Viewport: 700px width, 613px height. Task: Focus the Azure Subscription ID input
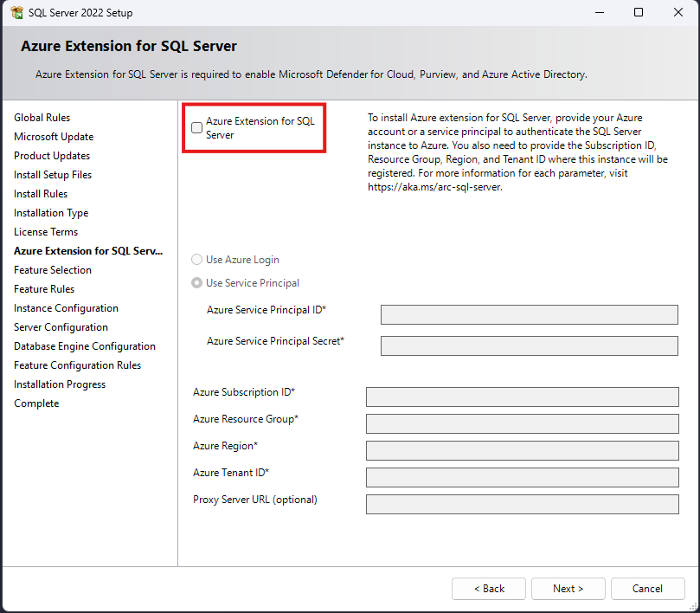click(522, 397)
